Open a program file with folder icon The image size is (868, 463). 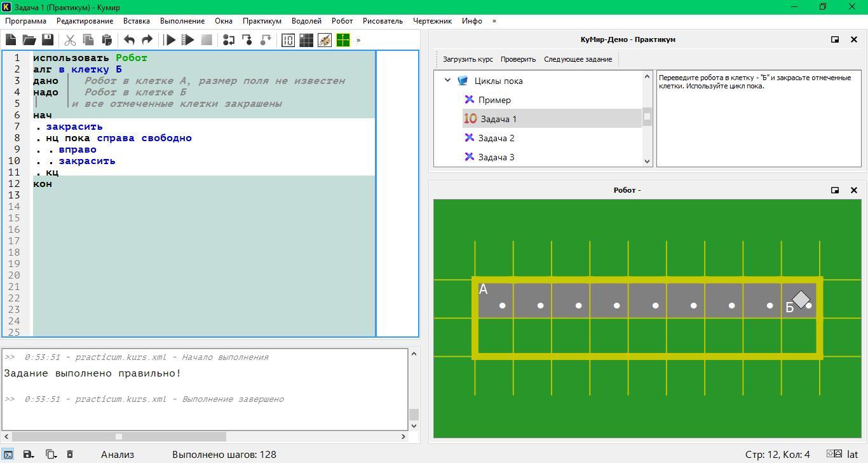click(x=29, y=40)
